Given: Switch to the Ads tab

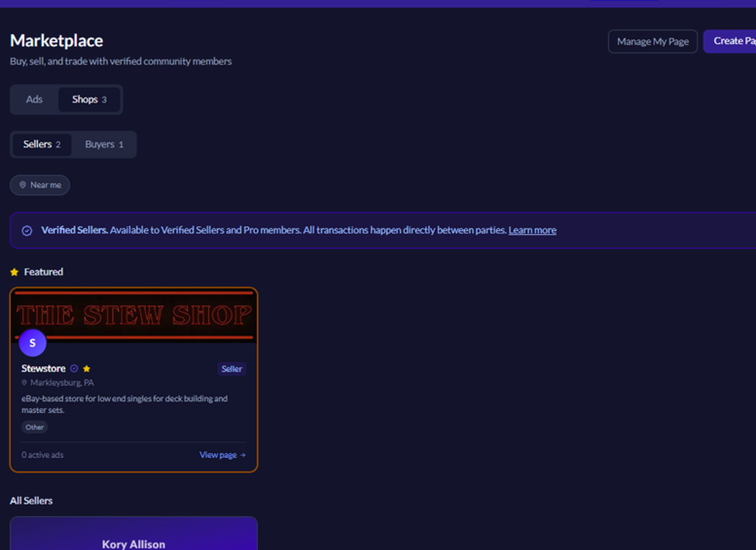Looking at the screenshot, I should pos(34,100).
